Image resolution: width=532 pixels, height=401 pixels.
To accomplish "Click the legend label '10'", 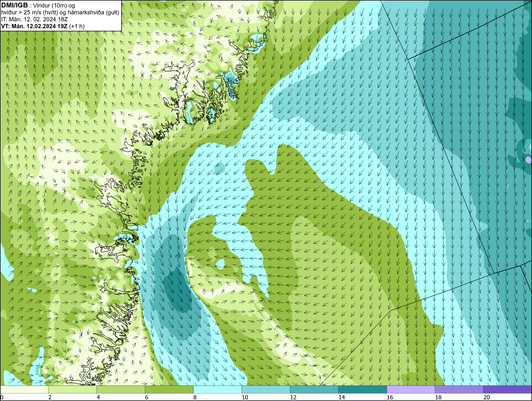I will pyautogui.click(x=245, y=397).
